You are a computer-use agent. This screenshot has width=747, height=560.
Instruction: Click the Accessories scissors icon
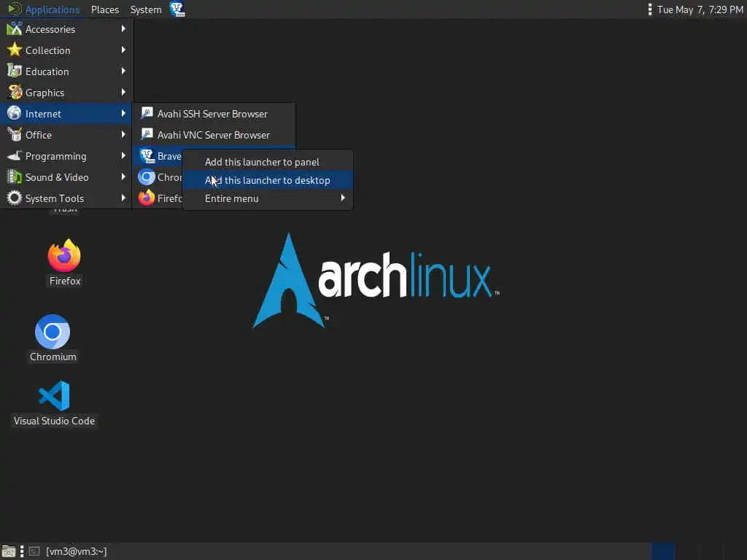pos(15,29)
